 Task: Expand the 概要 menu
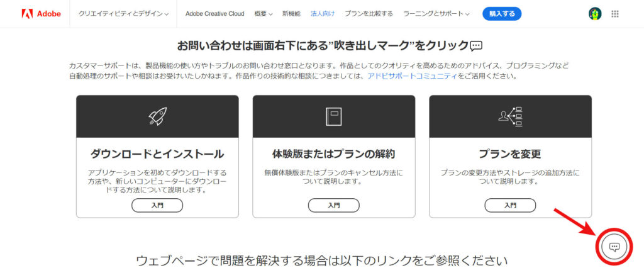coord(264,14)
